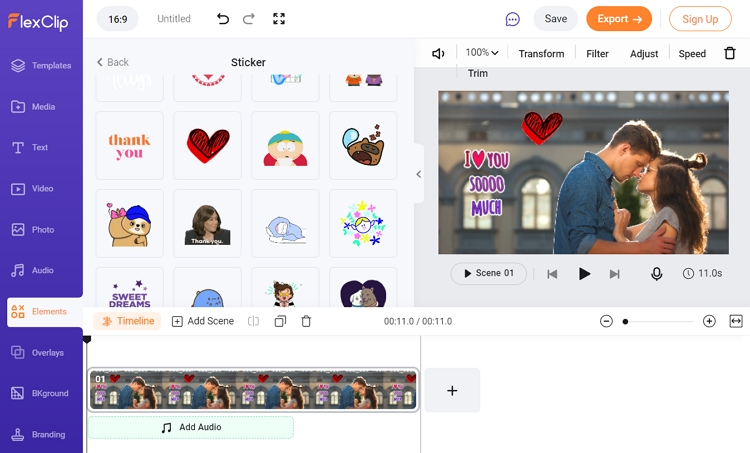Open the Transform tab
This screenshot has height=453, width=750.
(541, 54)
